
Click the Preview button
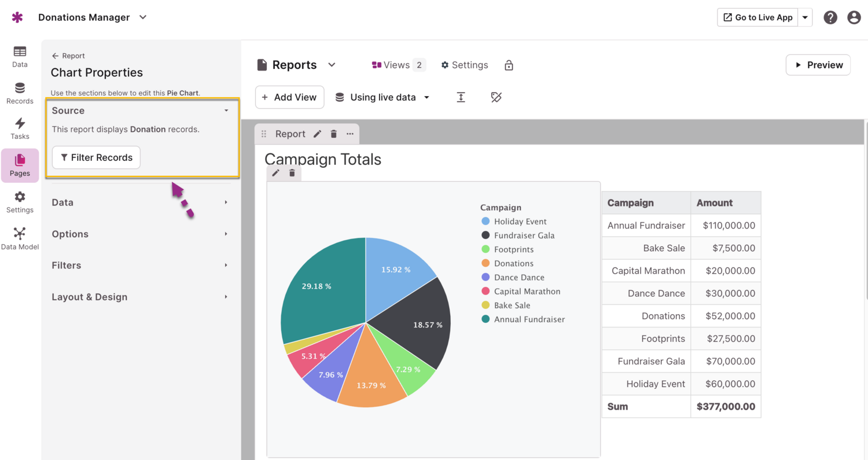coord(818,65)
